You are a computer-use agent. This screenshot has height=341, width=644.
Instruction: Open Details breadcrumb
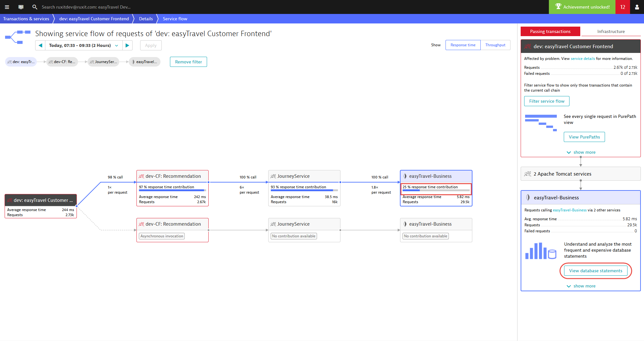click(146, 19)
